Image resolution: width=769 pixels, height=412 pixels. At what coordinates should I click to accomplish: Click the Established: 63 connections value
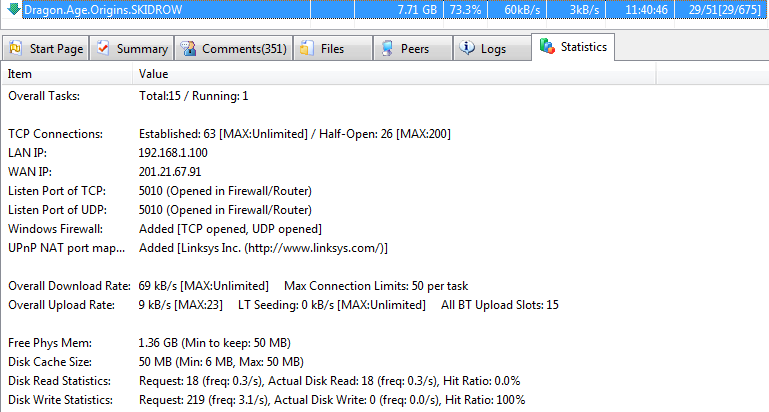[x=178, y=134]
